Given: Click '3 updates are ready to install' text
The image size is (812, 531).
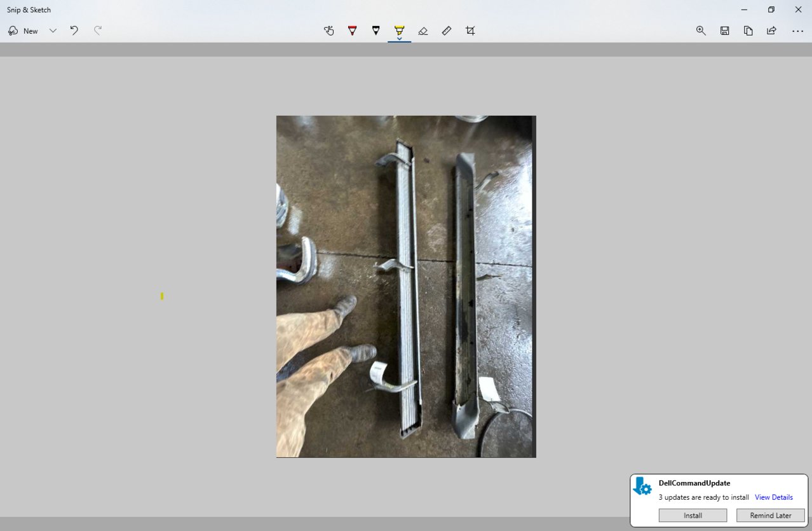Looking at the screenshot, I should click(704, 497).
